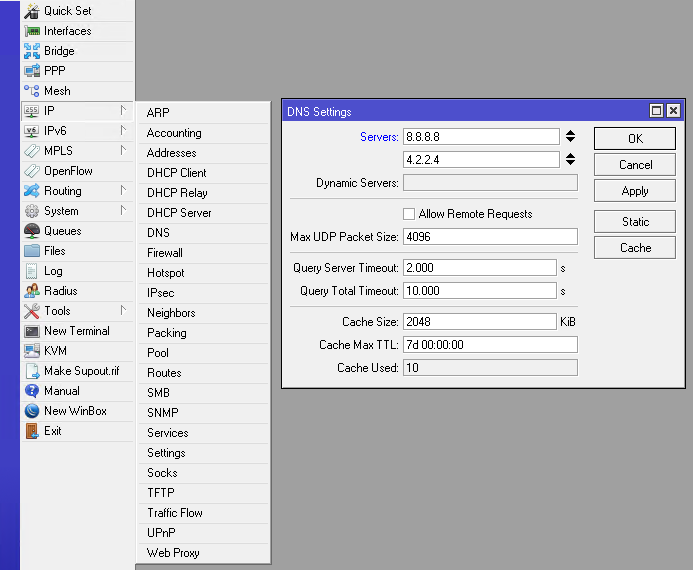Enable Allow Remote Requests checkbox
This screenshot has height=570, width=693.
[x=409, y=214]
